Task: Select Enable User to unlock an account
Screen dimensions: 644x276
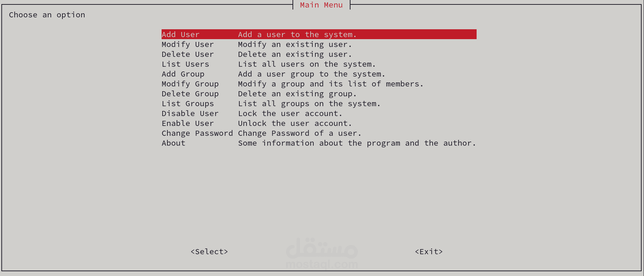Action: [x=188, y=123]
